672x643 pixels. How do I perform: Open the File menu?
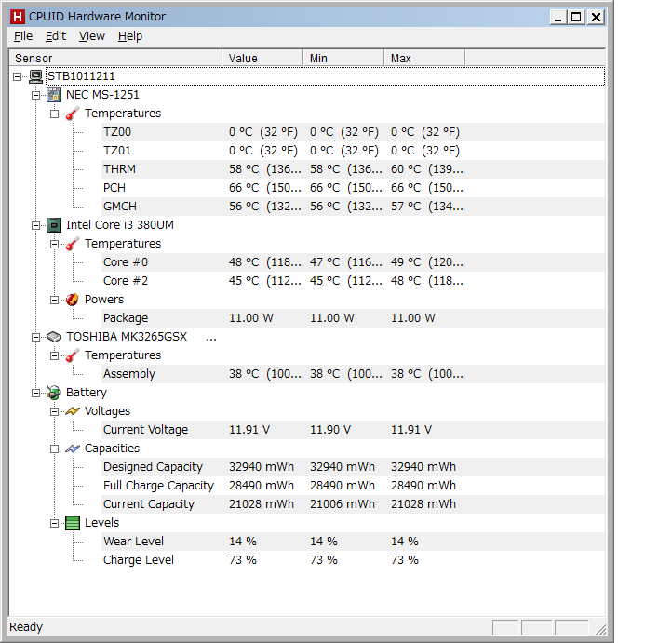[23, 36]
